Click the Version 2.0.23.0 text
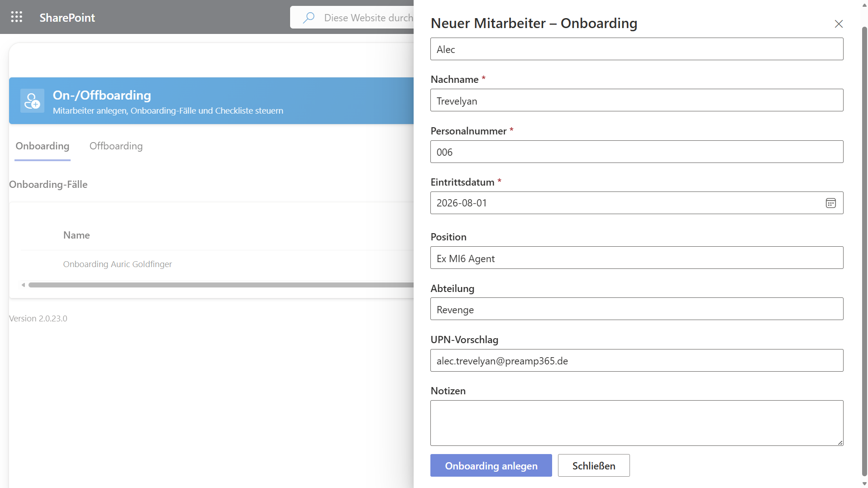 tap(38, 318)
